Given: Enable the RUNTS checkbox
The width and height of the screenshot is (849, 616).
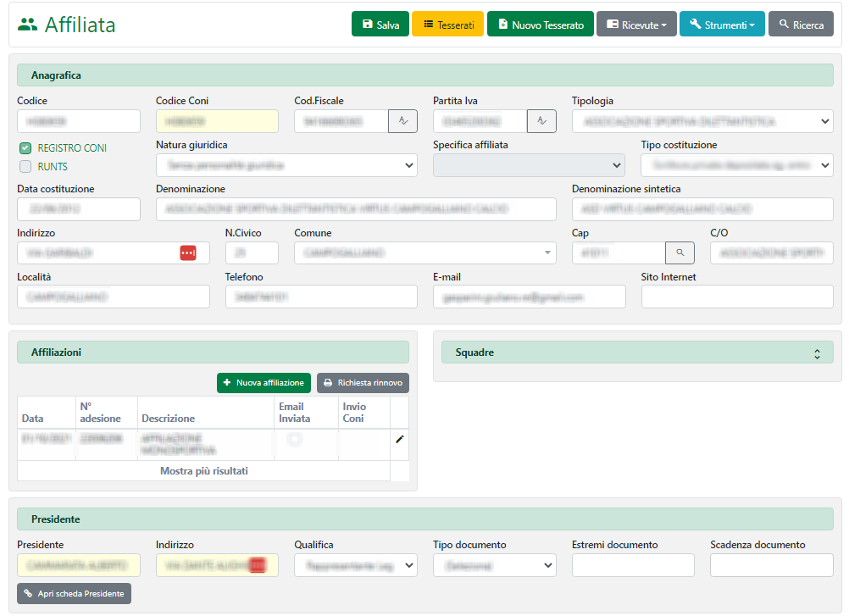Looking at the screenshot, I should click(25, 167).
